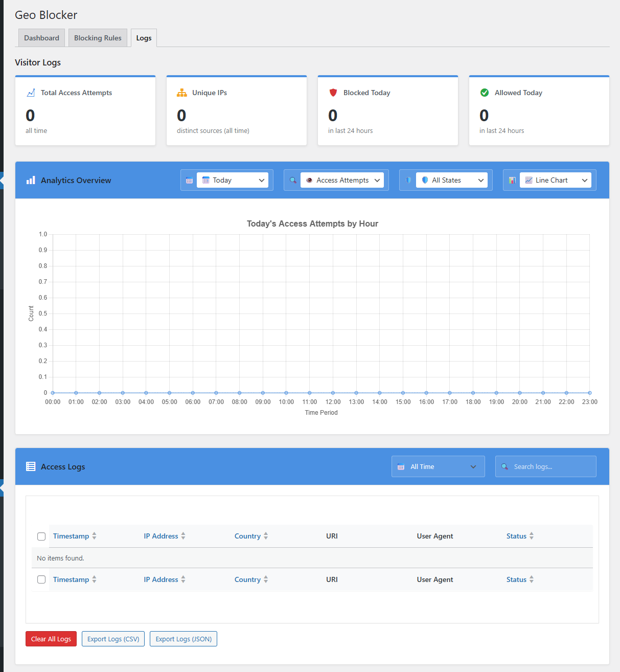This screenshot has width=620, height=672.
Task: Sort by Timestamp in the footer row
Action: tap(75, 579)
